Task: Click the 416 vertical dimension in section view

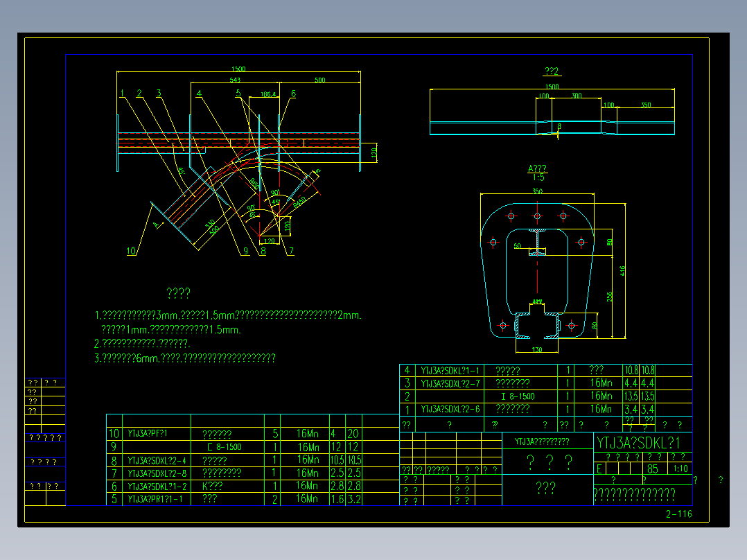Action: [622, 271]
